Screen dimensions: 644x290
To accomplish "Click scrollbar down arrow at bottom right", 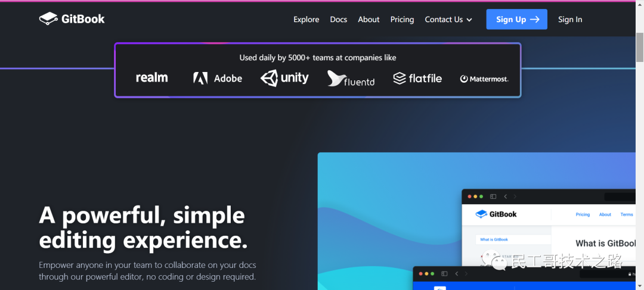I will coord(640,286).
